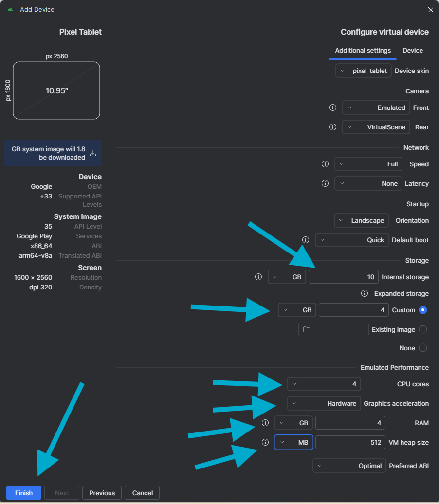This screenshot has height=504, width=439.
Task: Click info icon next to Expanded storage
Action: click(x=364, y=293)
